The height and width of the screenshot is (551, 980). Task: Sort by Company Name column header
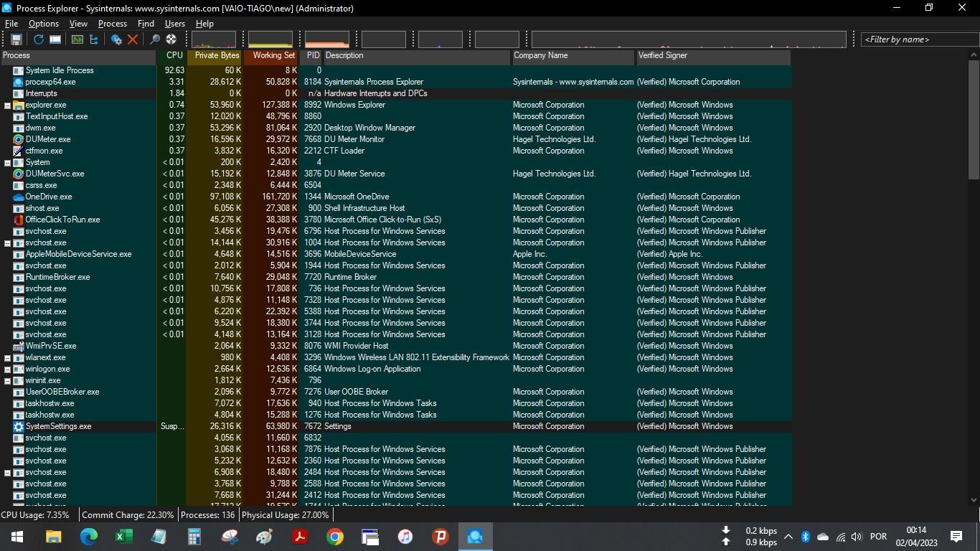point(573,56)
